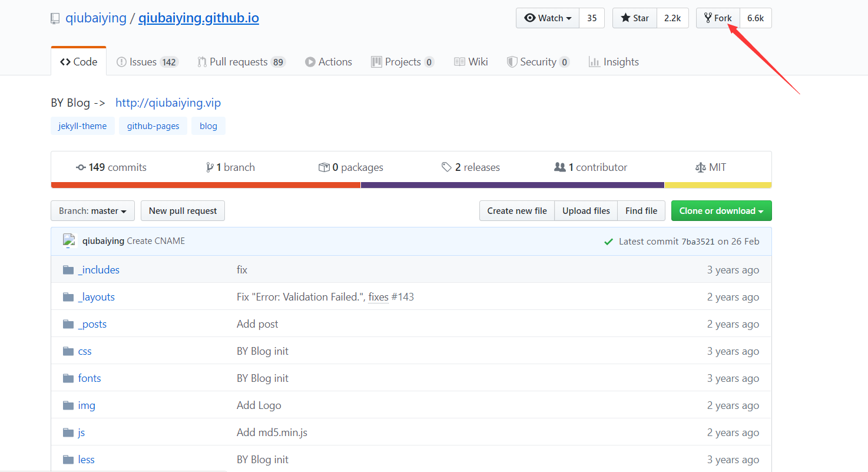Select the github-pages topic tag
Viewport: 868px width, 472px height.
153,126
